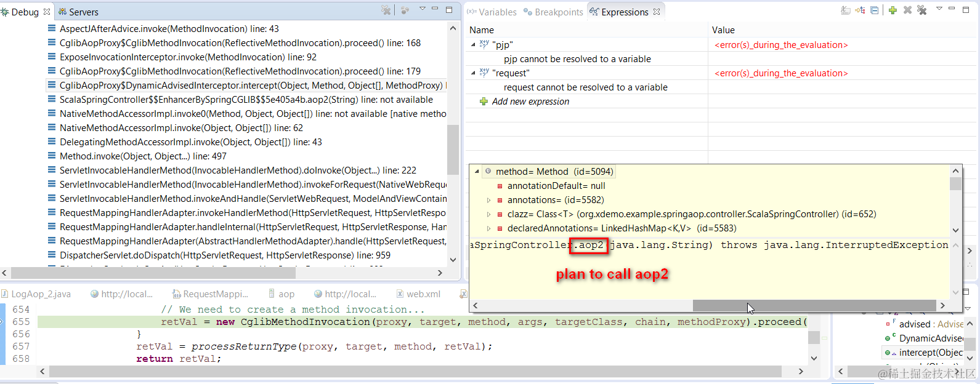
Task: Click the Name column header
Action: [x=482, y=30]
